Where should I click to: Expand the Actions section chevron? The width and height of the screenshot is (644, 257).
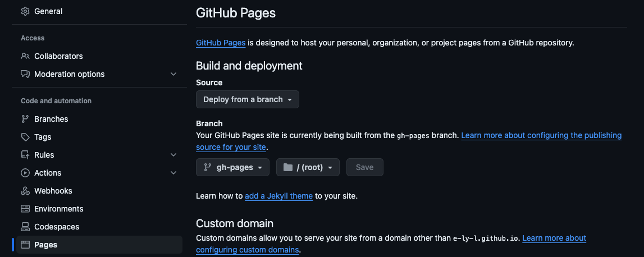tap(173, 173)
